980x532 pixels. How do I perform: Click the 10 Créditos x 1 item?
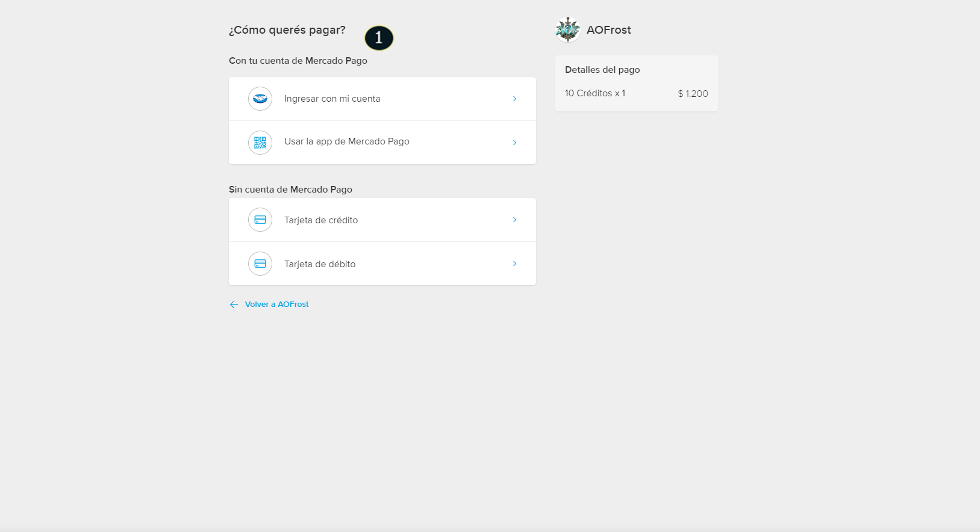pyautogui.click(x=595, y=93)
